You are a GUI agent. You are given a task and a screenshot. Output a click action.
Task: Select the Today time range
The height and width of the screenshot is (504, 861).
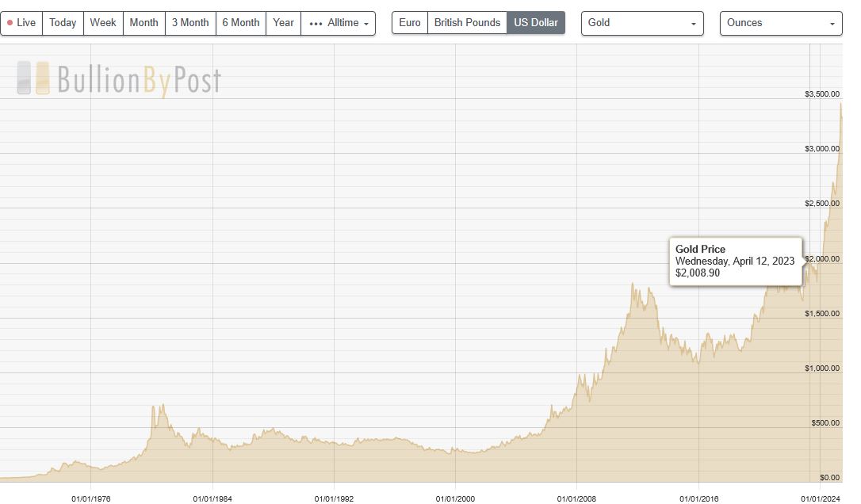pyautogui.click(x=63, y=23)
